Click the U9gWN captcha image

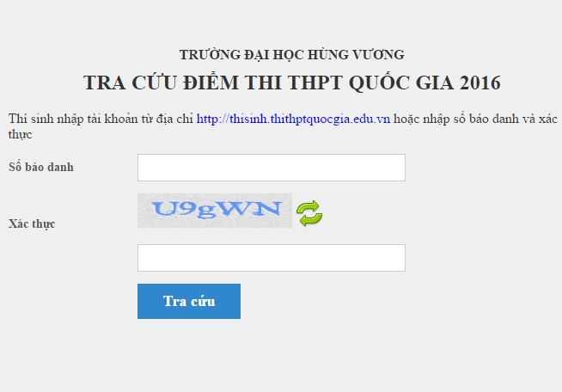click(x=215, y=211)
